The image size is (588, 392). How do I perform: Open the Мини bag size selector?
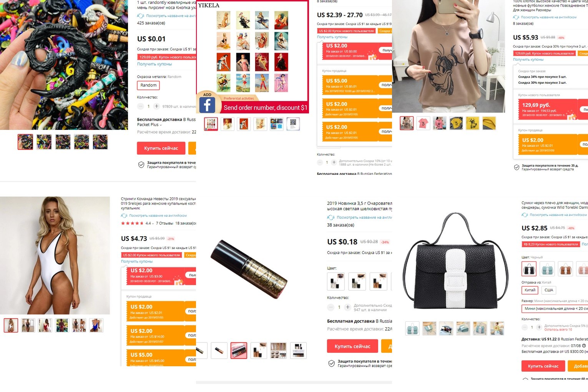pos(555,309)
